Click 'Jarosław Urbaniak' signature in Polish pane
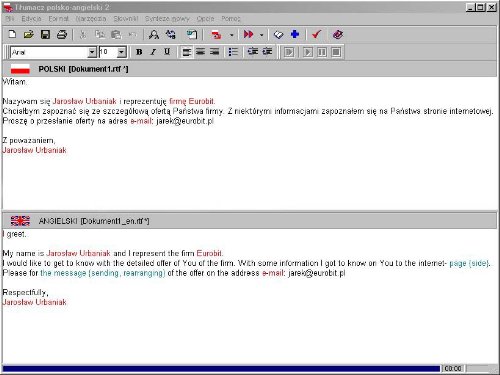This screenshot has height=375, width=500. pos(34,150)
